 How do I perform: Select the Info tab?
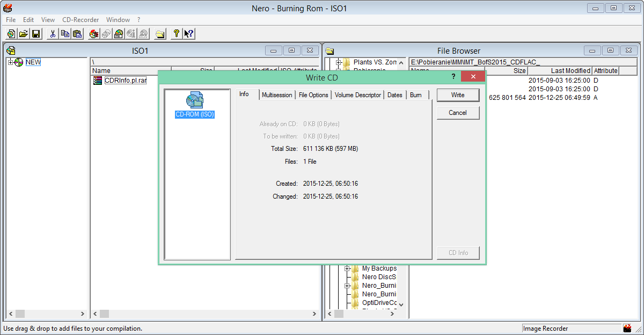click(x=247, y=94)
